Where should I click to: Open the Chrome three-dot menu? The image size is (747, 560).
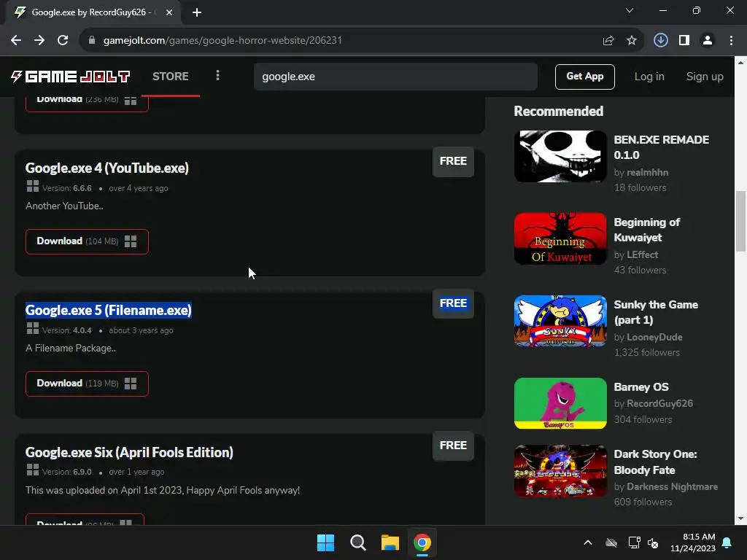coord(731,41)
